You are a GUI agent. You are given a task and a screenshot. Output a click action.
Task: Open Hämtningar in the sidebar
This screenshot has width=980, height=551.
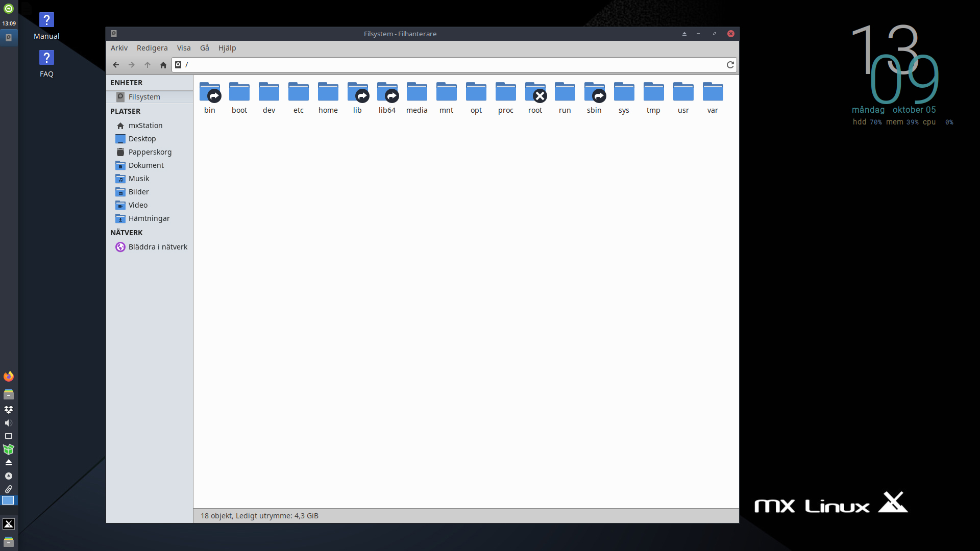(x=149, y=218)
